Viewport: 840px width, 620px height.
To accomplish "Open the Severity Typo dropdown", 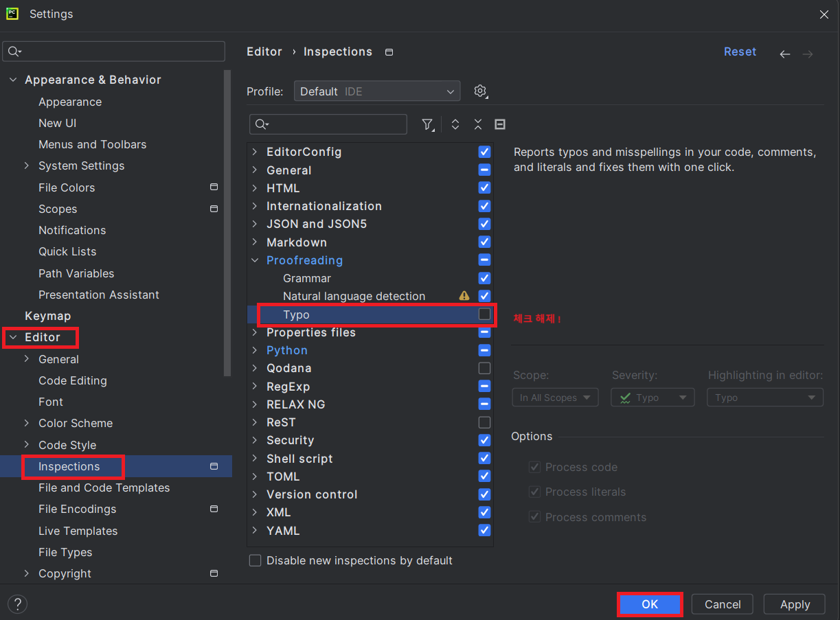I will pyautogui.click(x=652, y=398).
